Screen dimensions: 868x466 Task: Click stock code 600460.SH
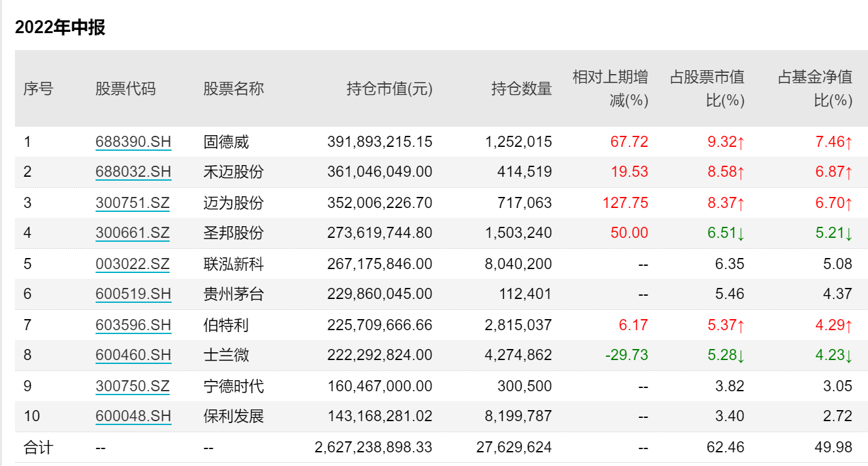(133, 355)
